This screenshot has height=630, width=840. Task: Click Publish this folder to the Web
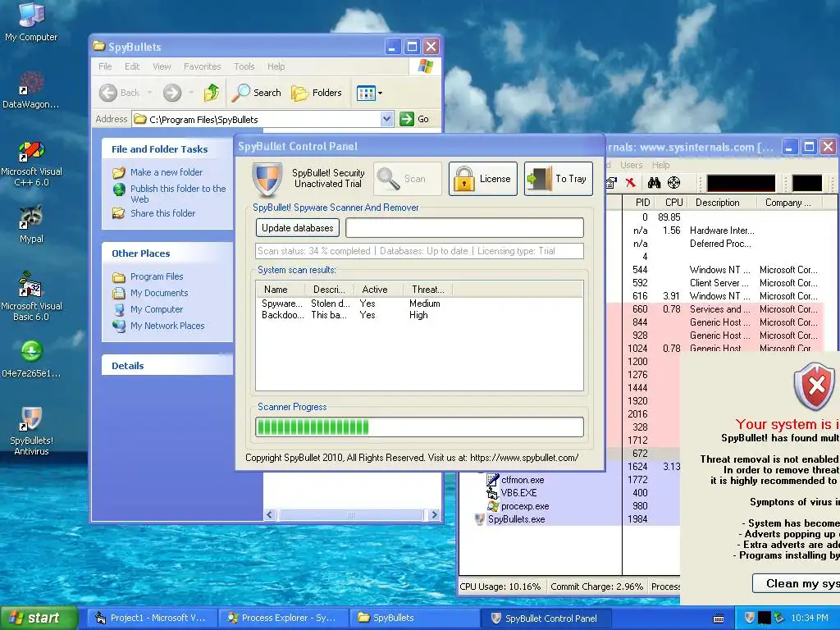178,194
